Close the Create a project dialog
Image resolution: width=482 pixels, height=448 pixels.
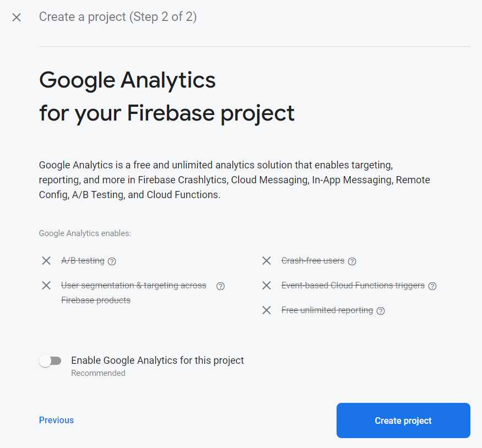pos(16,17)
